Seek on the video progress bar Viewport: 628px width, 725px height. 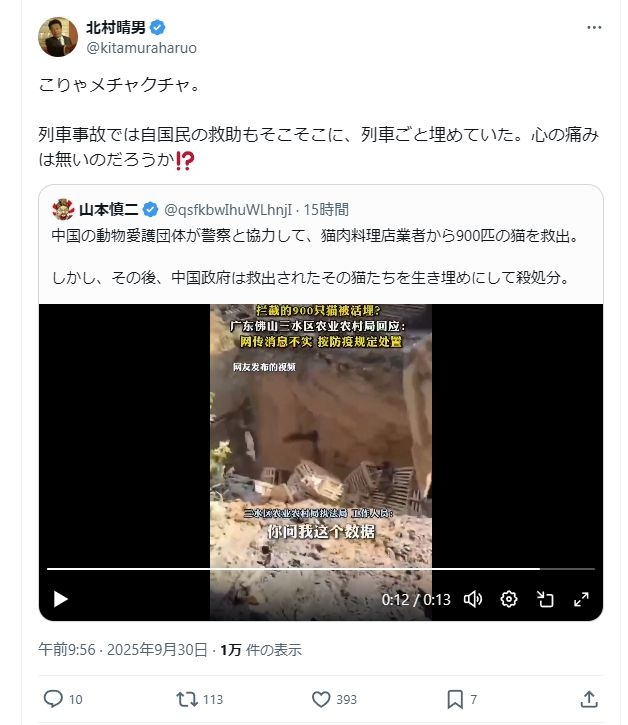(320, 569)
